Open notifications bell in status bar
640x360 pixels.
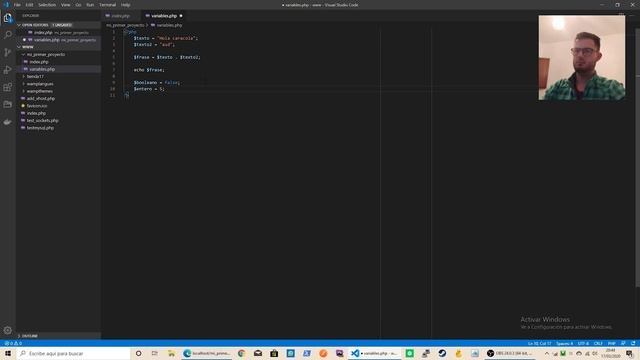point(633,343)
